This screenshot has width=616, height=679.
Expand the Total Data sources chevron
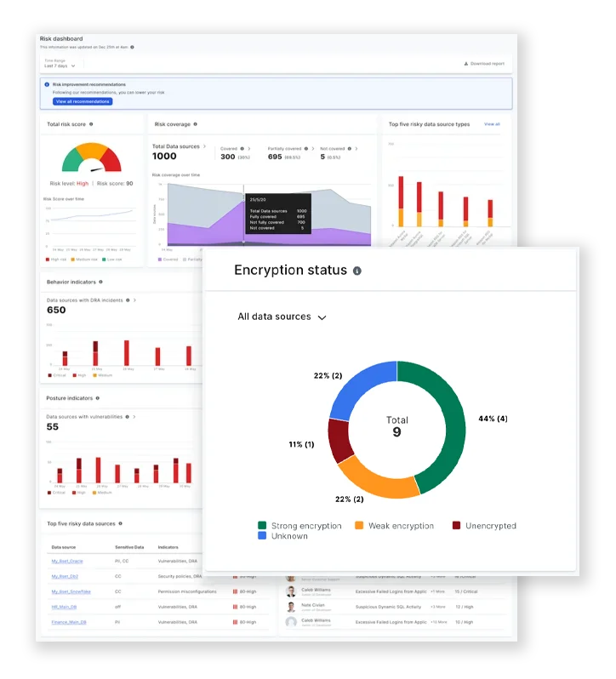pos(204,147)
